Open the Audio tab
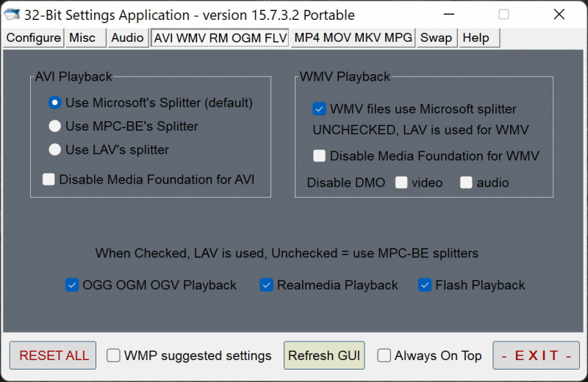Viewport: 588px width, 382px height. tap(127, 38)
